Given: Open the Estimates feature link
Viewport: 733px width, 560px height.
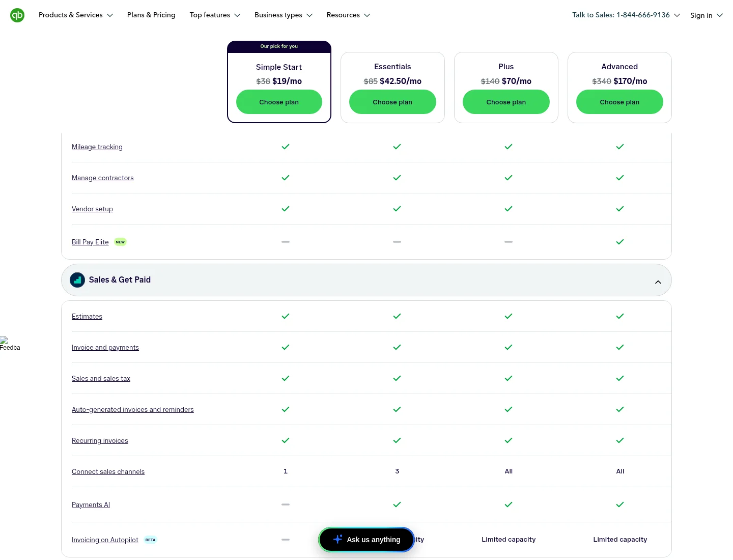Looking at the screenshot, I should (x=87, y=317).
